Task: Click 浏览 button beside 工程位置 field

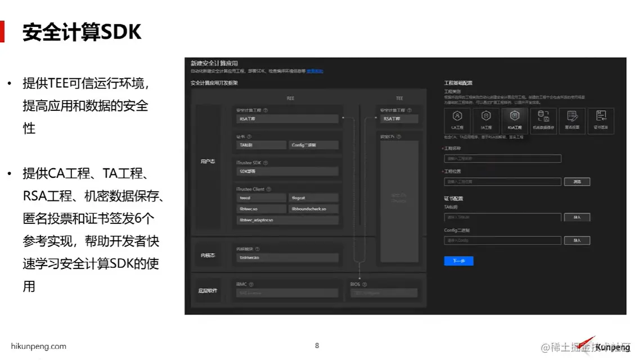Action: pyautogui.click(x=577, y=181)
